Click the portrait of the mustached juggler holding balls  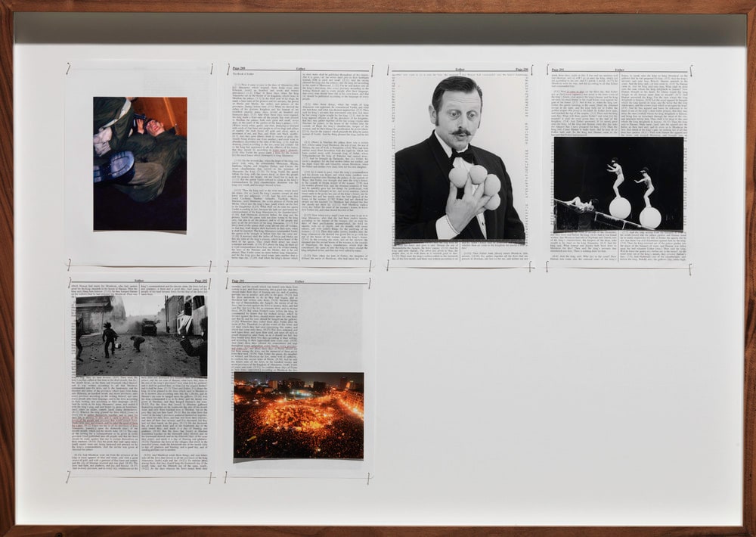(x=460, y=159)
